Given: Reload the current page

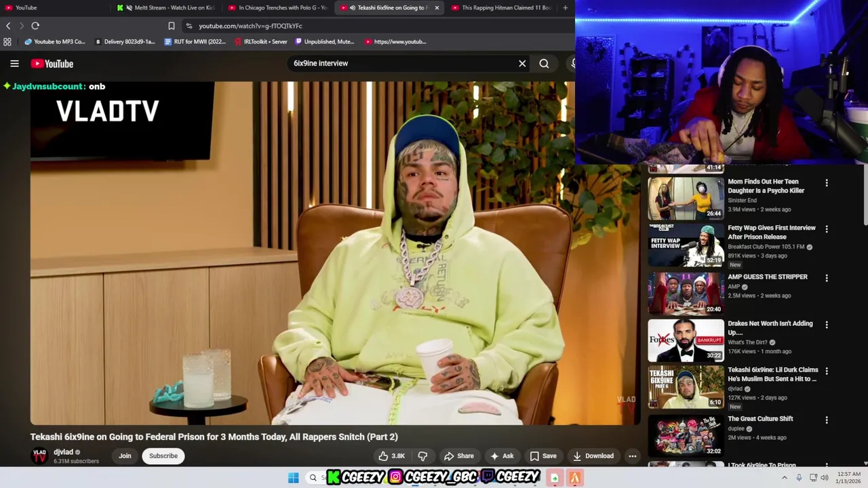Looking at the screenshot, I should coord(35,26).
